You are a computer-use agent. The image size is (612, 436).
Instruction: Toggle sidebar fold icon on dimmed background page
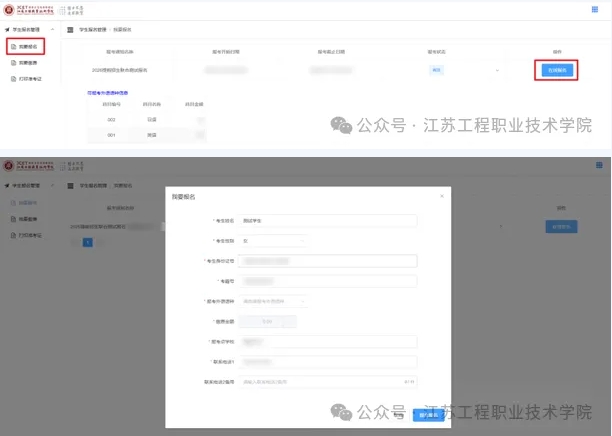pyautogui.click(x=70, y=186)
